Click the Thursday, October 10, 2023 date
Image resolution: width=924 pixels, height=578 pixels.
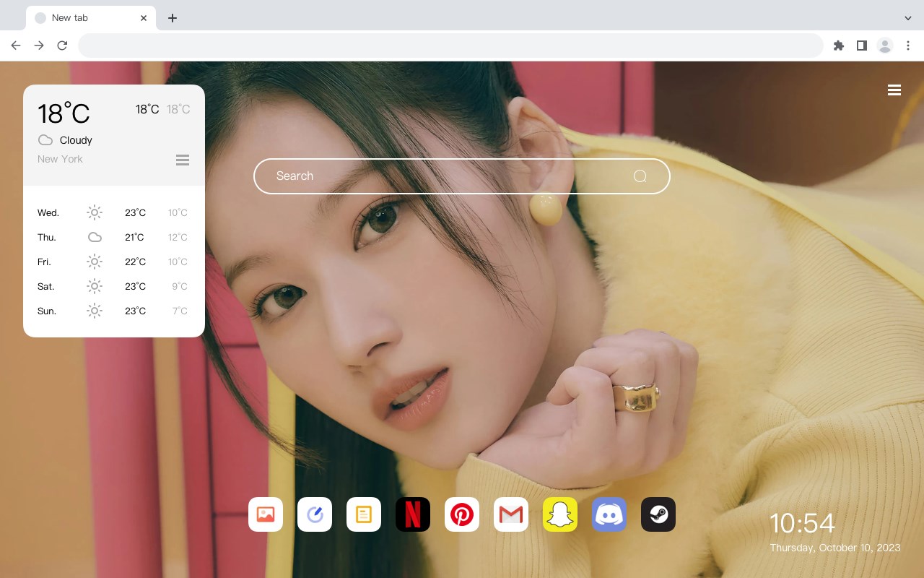pos(835,548)
